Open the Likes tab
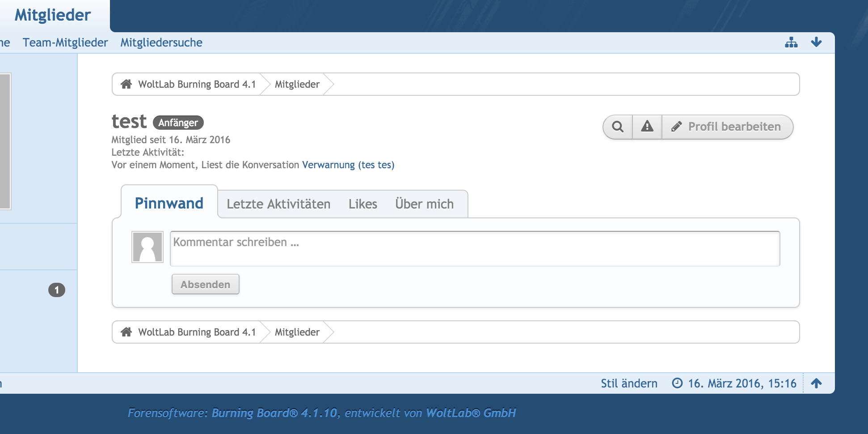 coord(362,204)
